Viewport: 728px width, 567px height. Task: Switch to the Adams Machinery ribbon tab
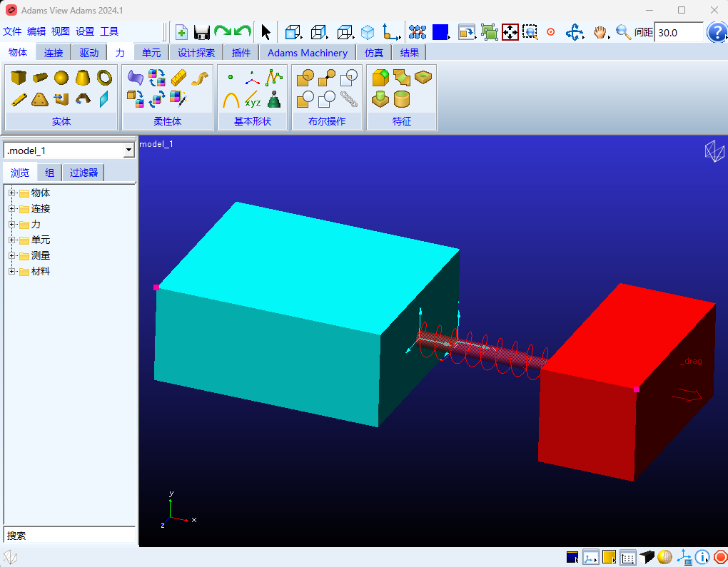pos(308,53)
